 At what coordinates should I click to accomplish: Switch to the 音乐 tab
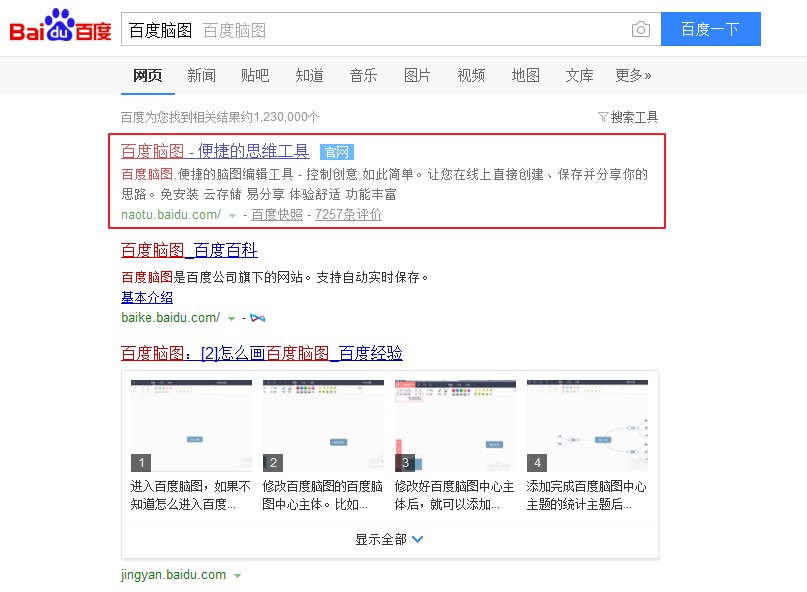tap(363, 76)
